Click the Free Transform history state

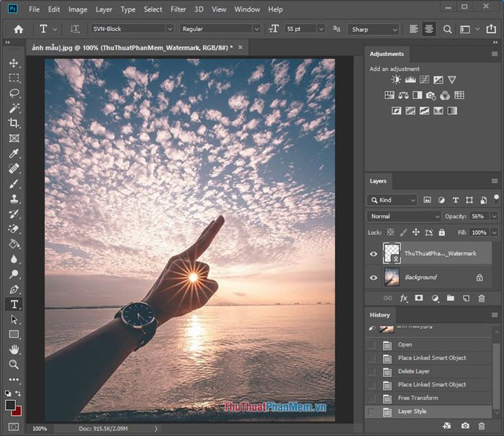pos(428,398)
